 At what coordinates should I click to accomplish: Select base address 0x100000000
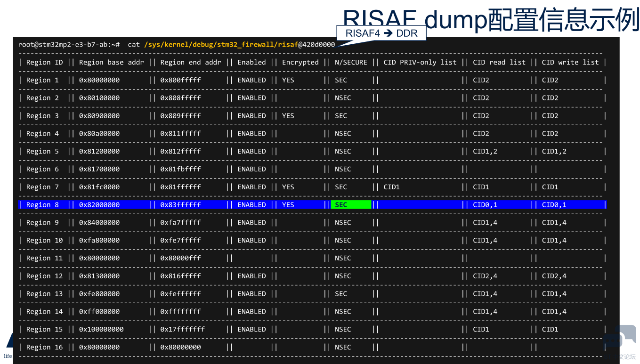tap(101, 330)
